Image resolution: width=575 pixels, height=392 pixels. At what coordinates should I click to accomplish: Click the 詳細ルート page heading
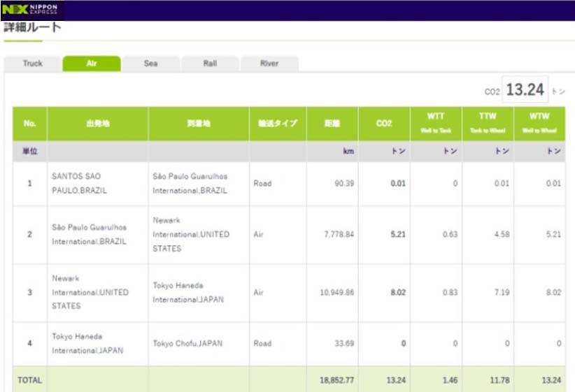[x=32, y=27]
